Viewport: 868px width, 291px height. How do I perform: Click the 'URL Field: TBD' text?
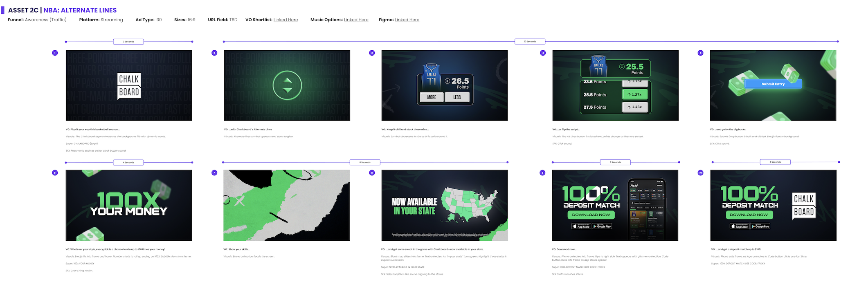223,20
